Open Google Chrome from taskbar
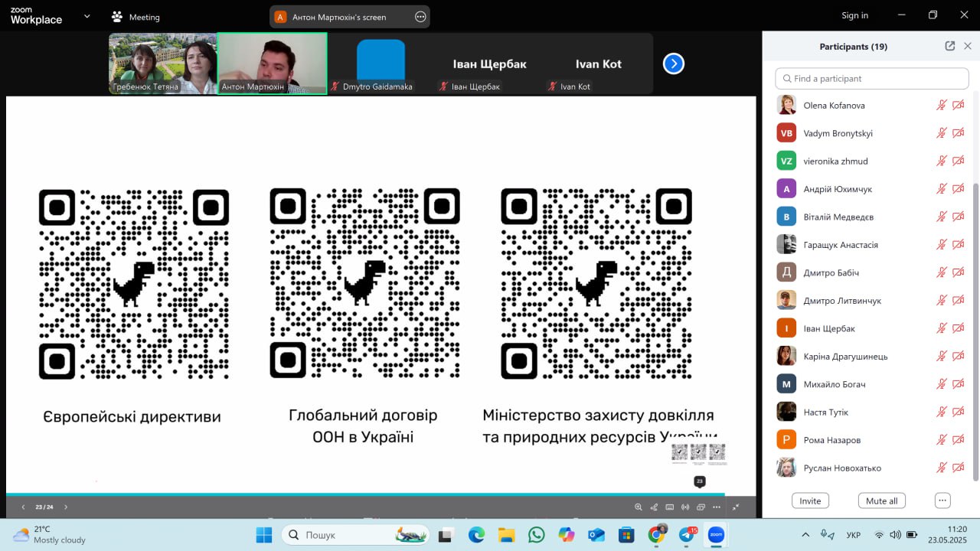 [657, 535]
